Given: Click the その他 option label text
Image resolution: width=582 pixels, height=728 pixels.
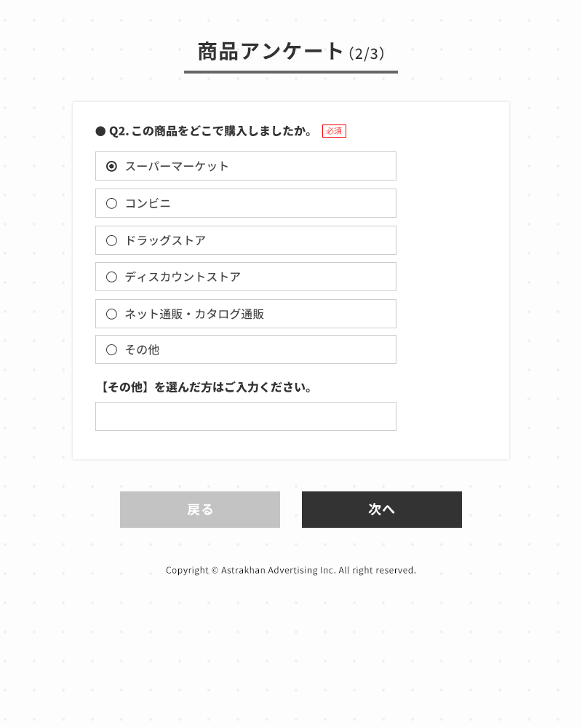Looking at the screenshot, I should coord(142,349).
